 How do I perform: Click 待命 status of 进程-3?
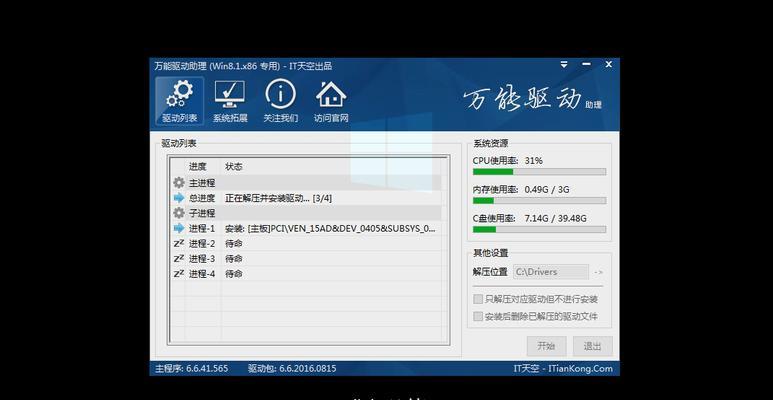234,258
